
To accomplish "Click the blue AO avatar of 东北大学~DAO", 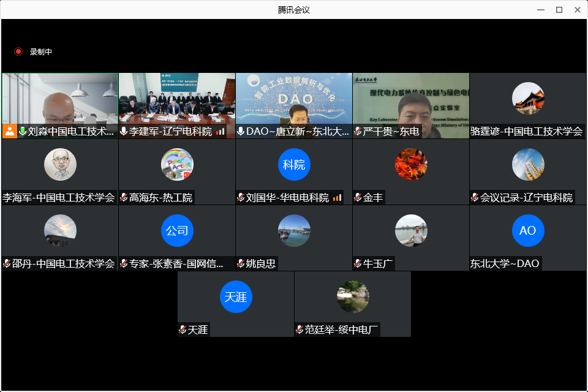I will coord(527,230).
